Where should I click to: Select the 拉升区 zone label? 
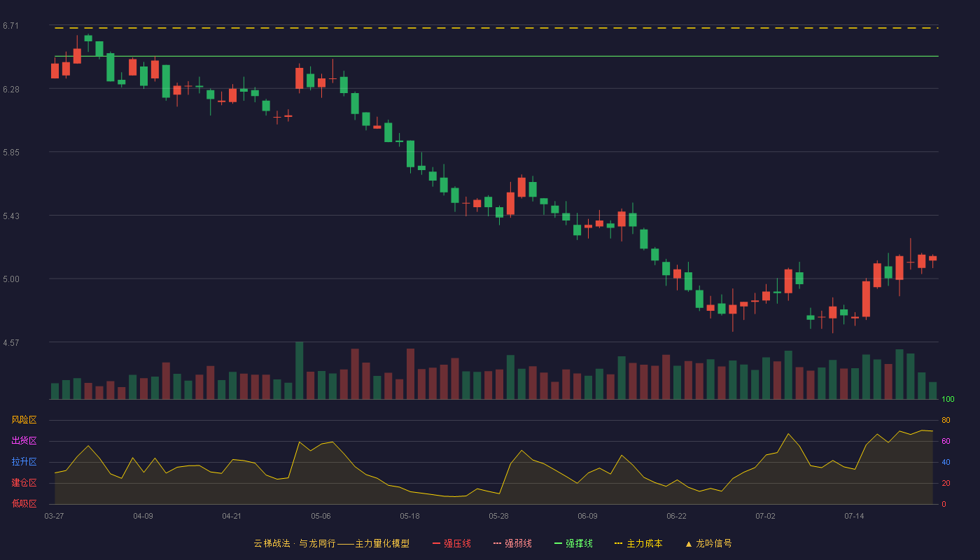tap(24, 462)
